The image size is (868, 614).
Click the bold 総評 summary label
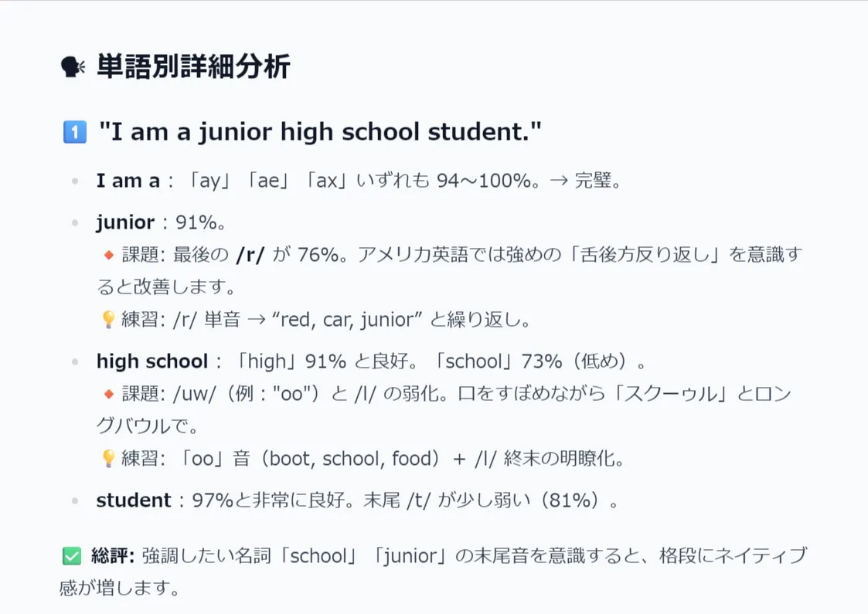[x=113, y=555]
